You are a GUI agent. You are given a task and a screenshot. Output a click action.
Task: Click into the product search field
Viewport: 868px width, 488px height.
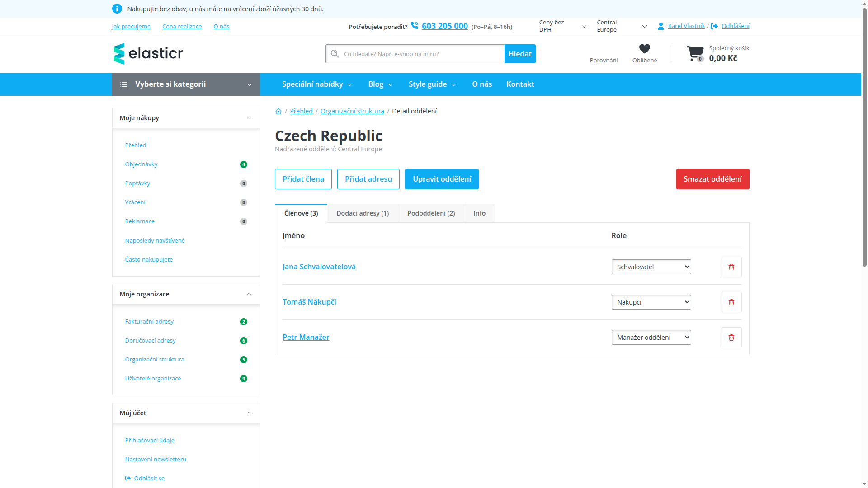(x=415, y=54)
